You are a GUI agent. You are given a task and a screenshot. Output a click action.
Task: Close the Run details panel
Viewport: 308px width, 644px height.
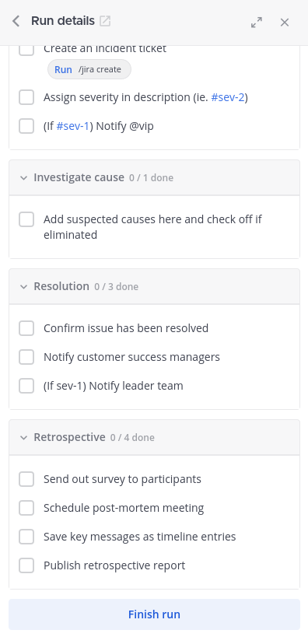pos(285,23)
